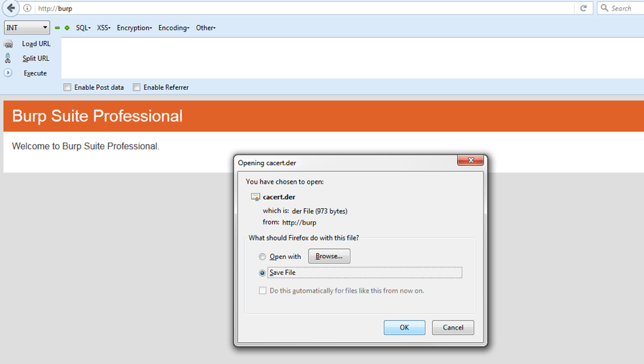Click the http://burp address bar
The height and width of the screenshot is (364, 644).
tap(304, 8)
